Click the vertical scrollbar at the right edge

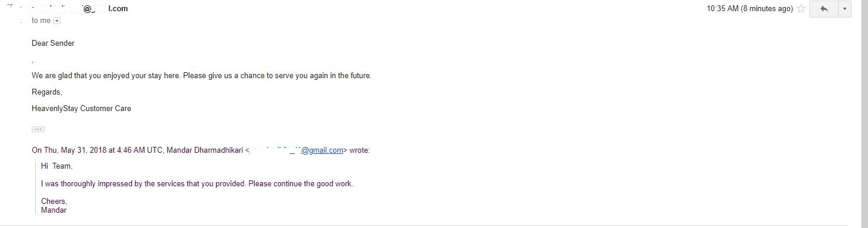(x=864, y=114)
